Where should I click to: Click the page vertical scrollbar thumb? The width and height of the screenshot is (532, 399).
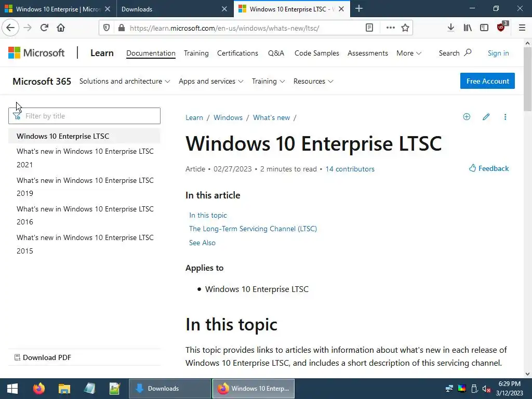coord(527,79)
